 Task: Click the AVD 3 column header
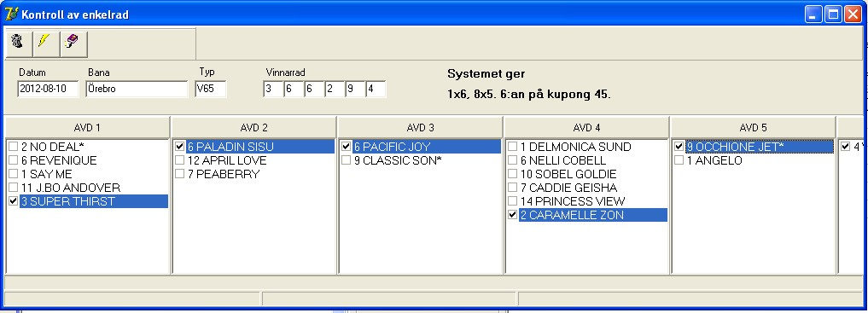(x=420, y=128)
